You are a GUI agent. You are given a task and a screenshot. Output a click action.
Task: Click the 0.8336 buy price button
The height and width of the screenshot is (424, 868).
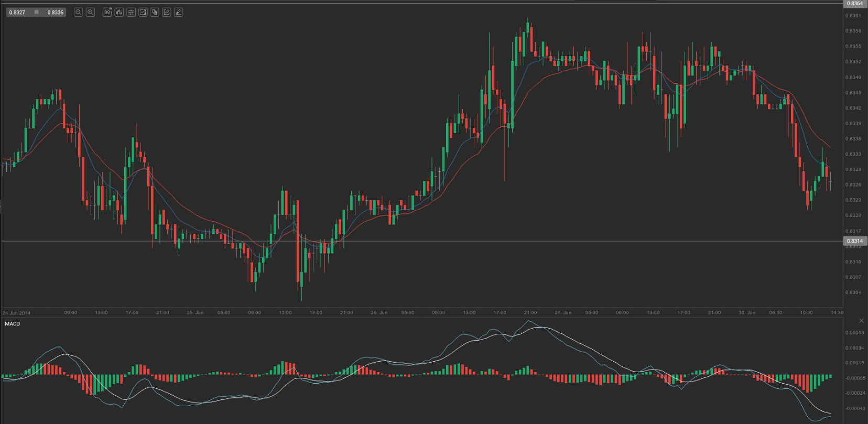55,12
